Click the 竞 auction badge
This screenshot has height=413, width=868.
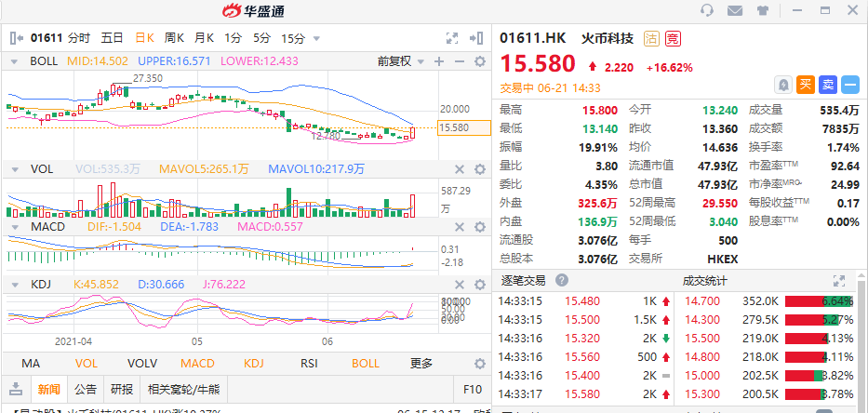(673, 39)
